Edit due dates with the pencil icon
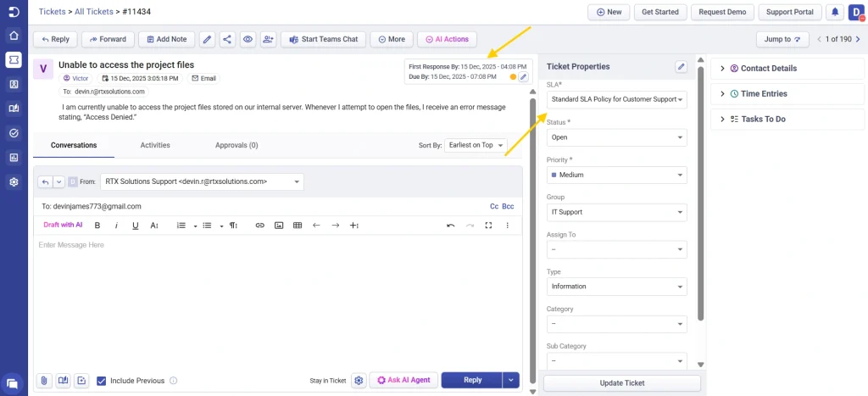868x396 pixels. point(523,77)
